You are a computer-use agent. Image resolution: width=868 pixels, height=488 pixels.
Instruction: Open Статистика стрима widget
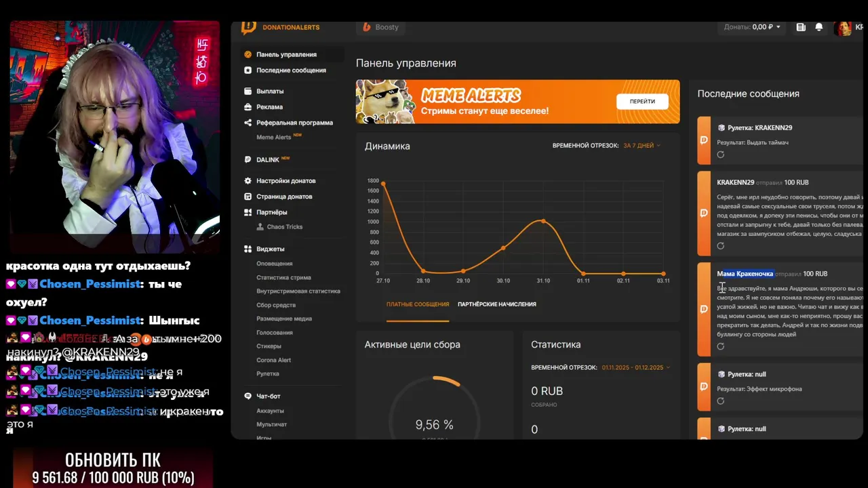coord(283,277)
